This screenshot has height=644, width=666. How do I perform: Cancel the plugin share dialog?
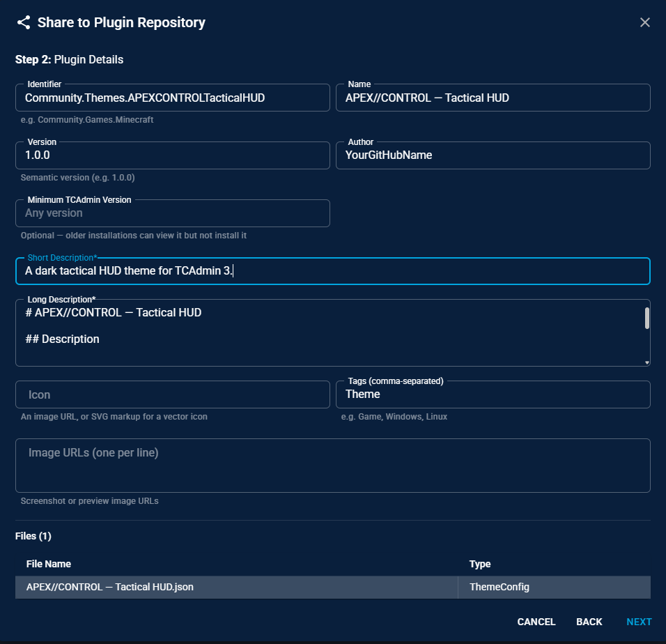click(536, 622)
